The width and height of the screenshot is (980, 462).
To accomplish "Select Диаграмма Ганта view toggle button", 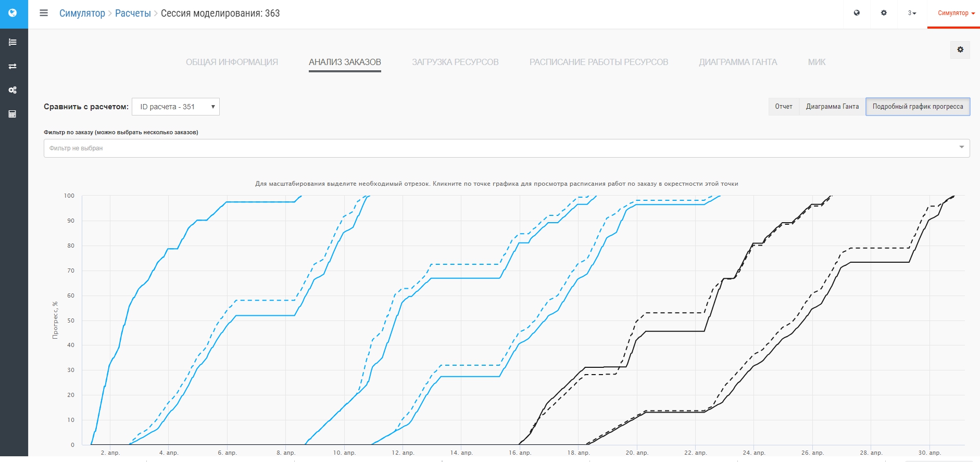I will (832, 107).
